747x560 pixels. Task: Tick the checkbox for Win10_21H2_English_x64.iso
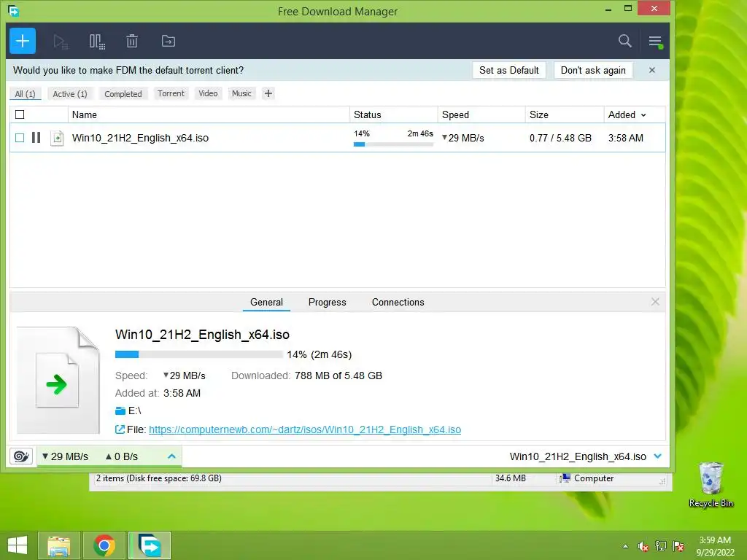[20, 138]
